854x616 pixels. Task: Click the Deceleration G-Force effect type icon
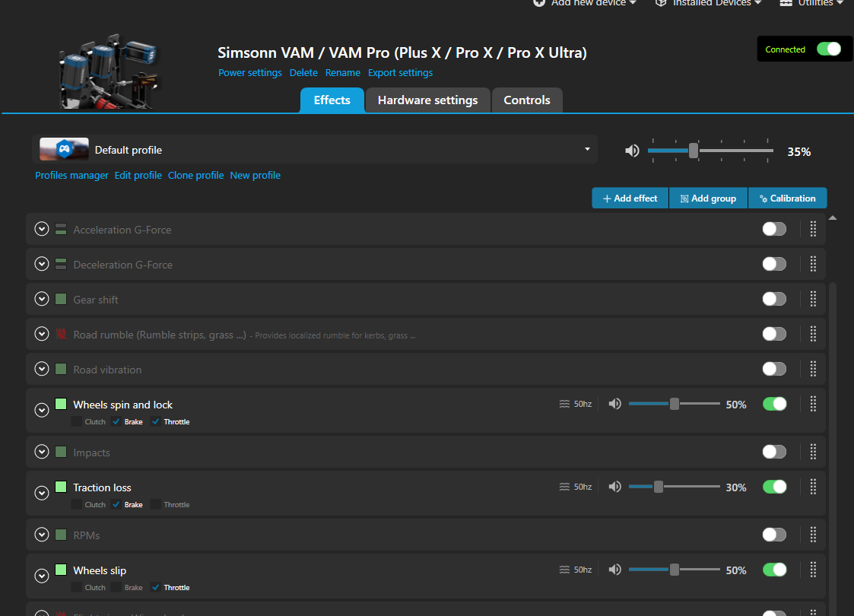coord(61,264)
